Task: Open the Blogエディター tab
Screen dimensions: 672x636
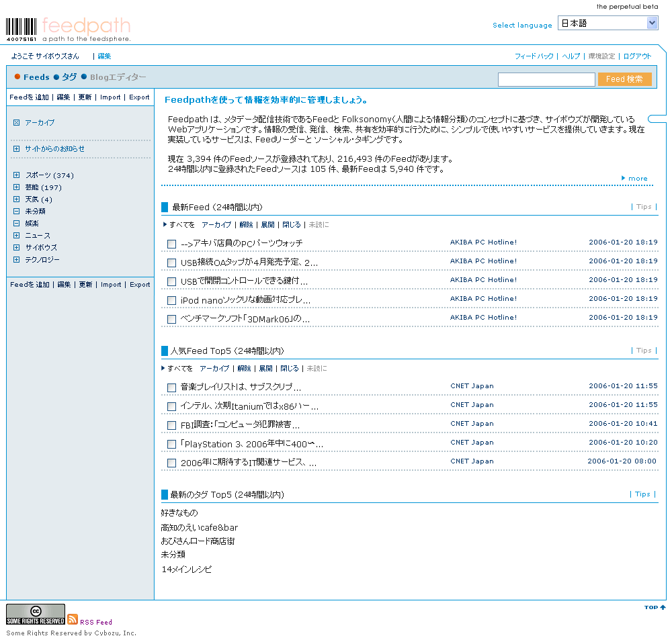Action: point(118,77)
